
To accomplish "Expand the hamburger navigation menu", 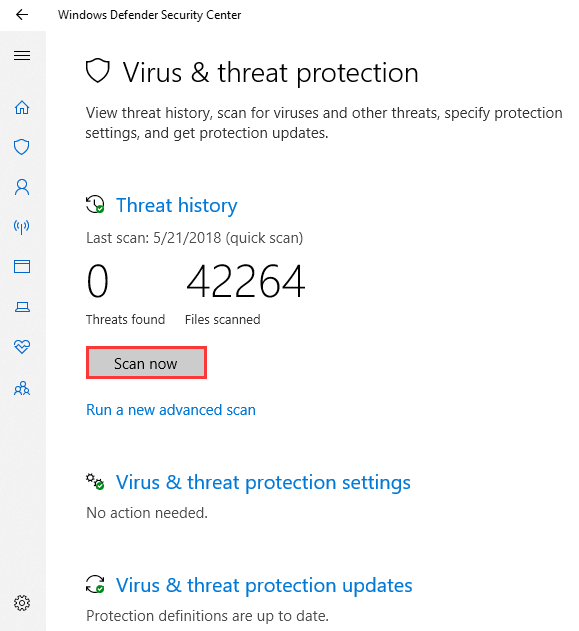I will coord(22,55).
